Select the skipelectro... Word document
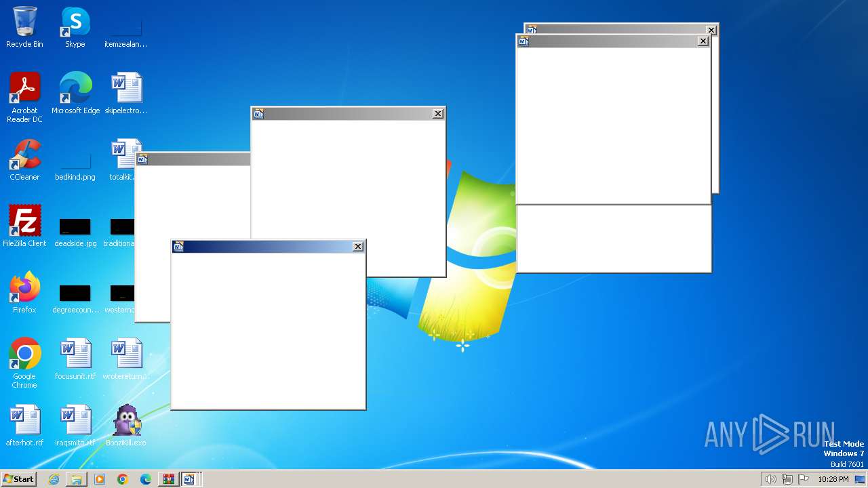 (x=125, y=94)
